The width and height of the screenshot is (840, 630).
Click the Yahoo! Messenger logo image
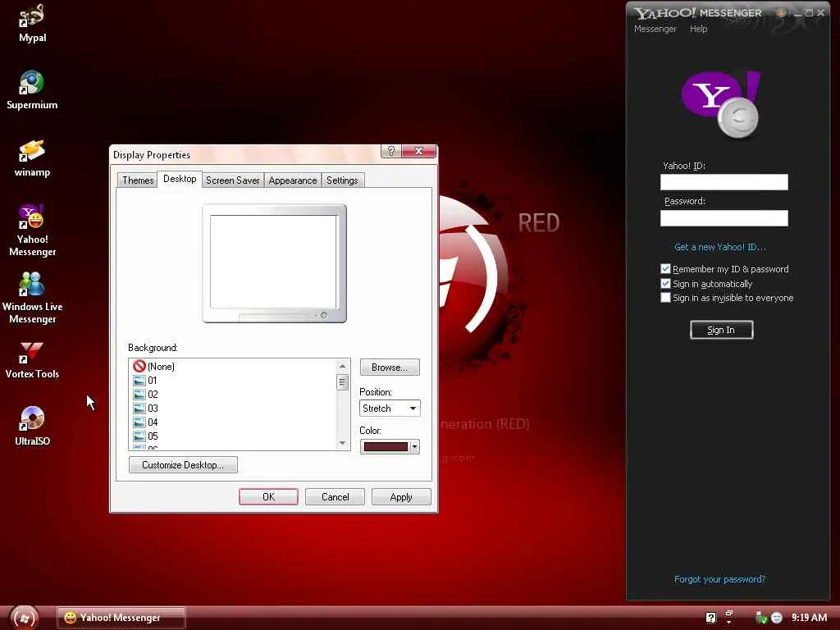coord(721,104)
